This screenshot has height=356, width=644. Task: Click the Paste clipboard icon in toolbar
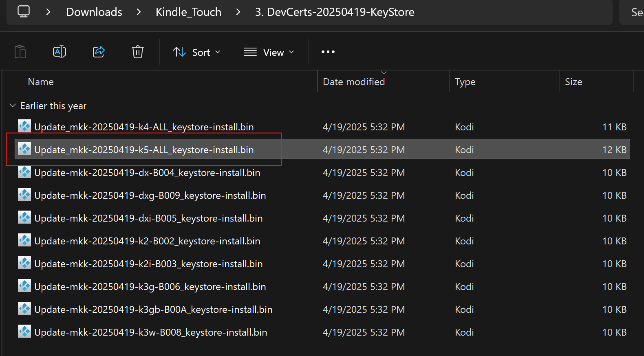(20, 52)
